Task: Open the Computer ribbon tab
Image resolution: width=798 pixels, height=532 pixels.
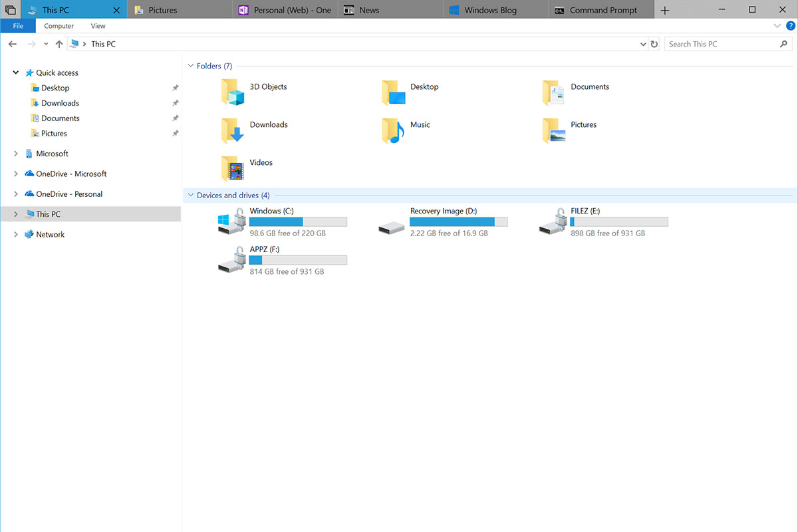Action: click(x=59, y=26)
